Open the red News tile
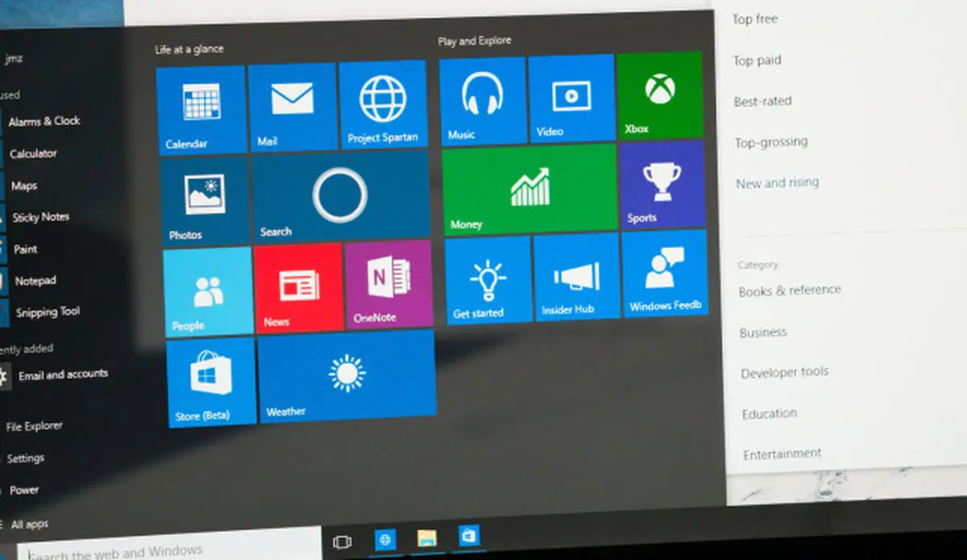 [x=298, y=288]
